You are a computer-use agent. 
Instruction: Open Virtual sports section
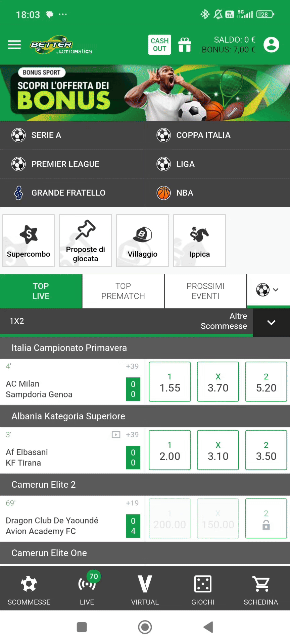[x=145, y=590]
